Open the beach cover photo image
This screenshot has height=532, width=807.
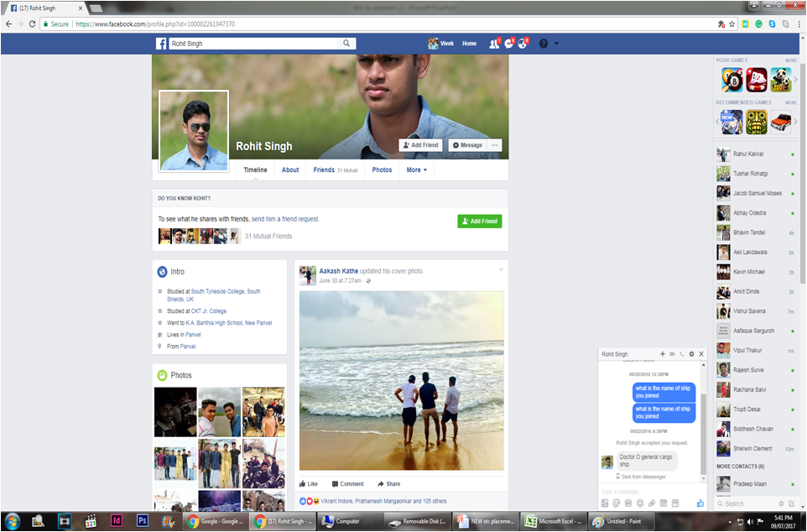[402, 381]
